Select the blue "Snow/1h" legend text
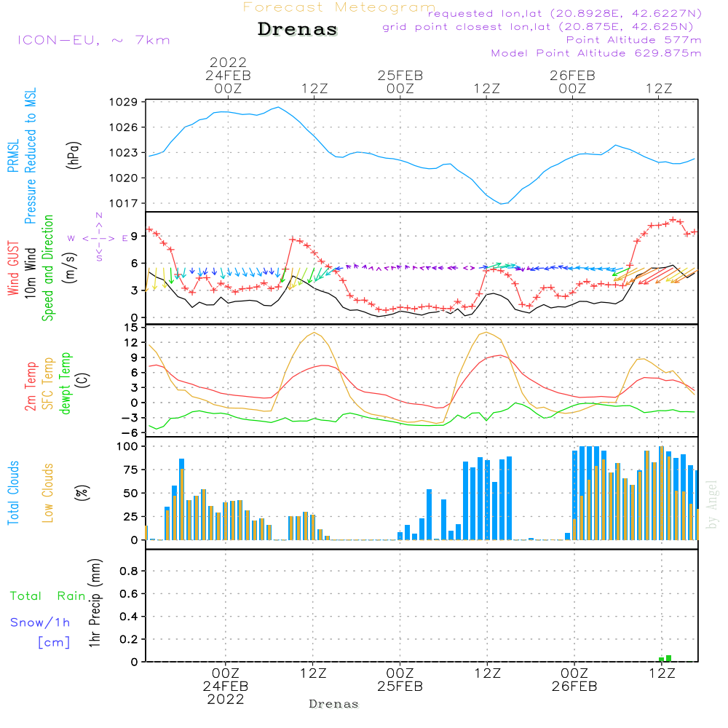 (x=40, y=622)
